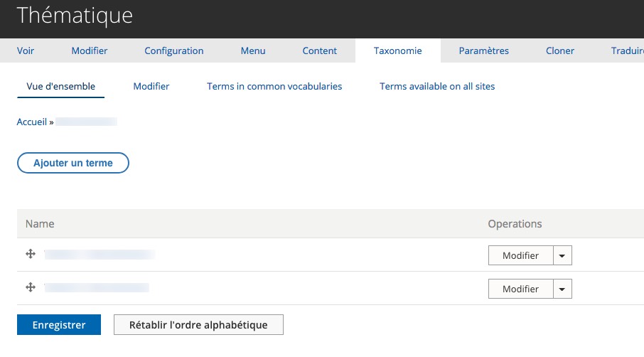Click the Operations column header

[515, 224]
